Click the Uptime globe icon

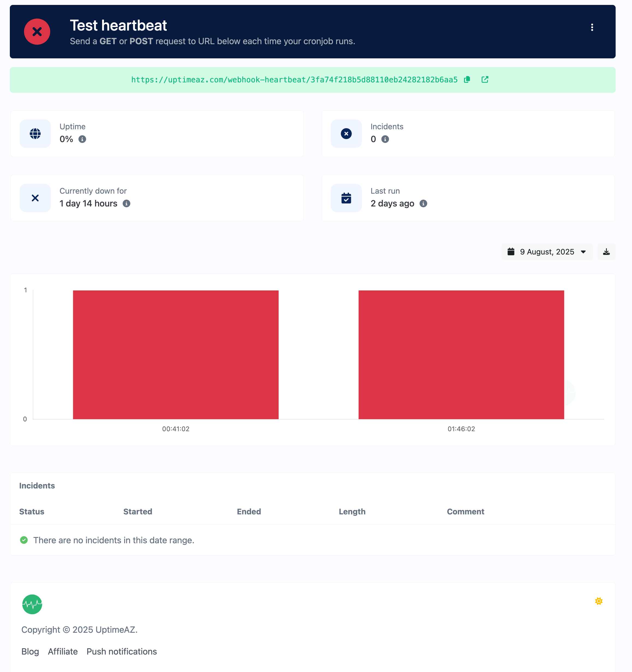point(35,134)
